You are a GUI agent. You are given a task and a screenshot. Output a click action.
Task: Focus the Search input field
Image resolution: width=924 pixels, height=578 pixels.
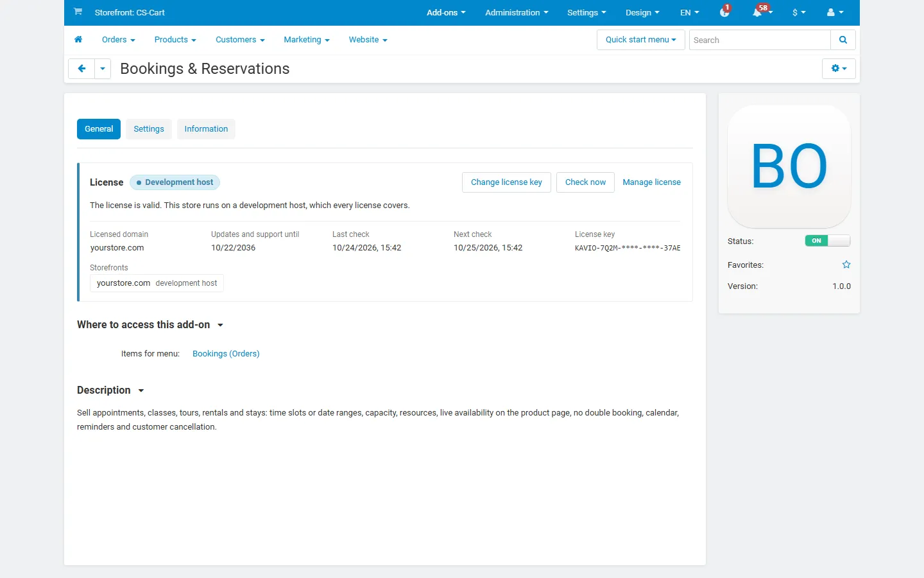pos(760,40)
